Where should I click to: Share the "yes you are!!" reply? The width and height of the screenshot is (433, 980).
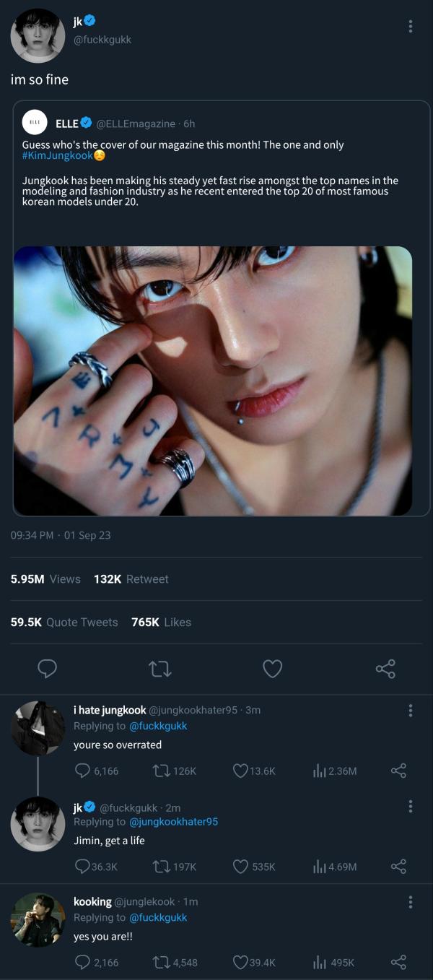[398, 962]
